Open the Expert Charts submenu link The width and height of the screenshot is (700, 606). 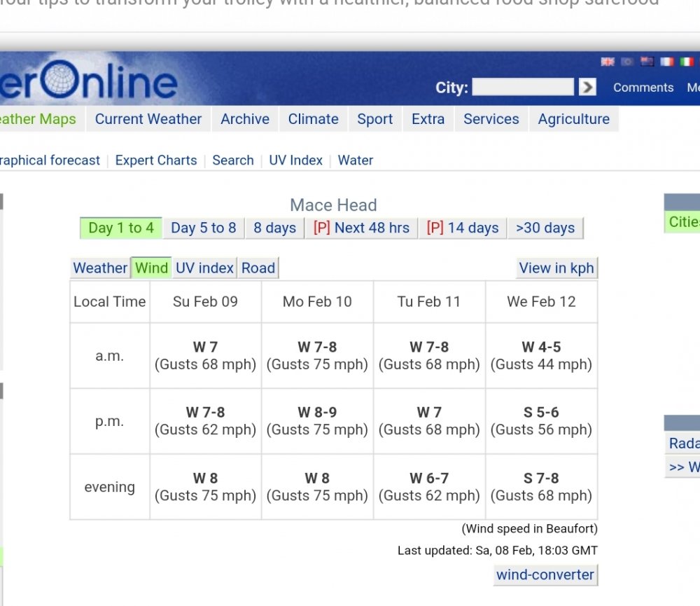[x=156, y=160]
